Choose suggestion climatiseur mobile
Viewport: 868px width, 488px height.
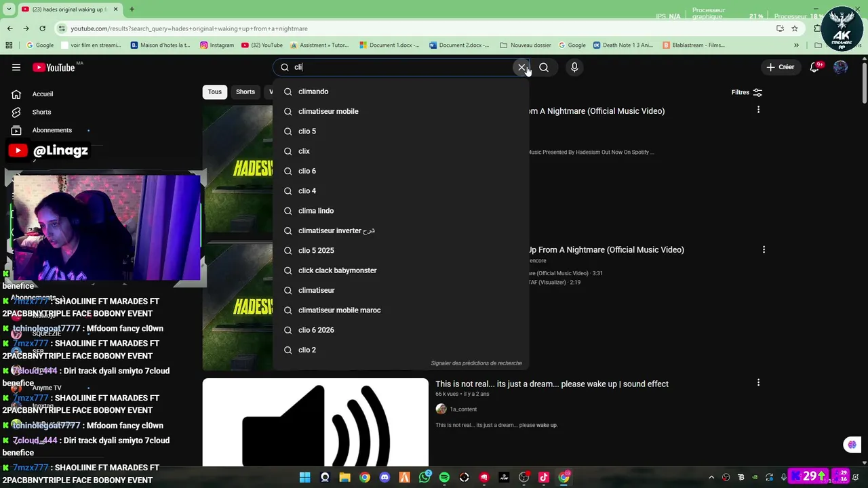pyautogui.click(x=401, y=111)
